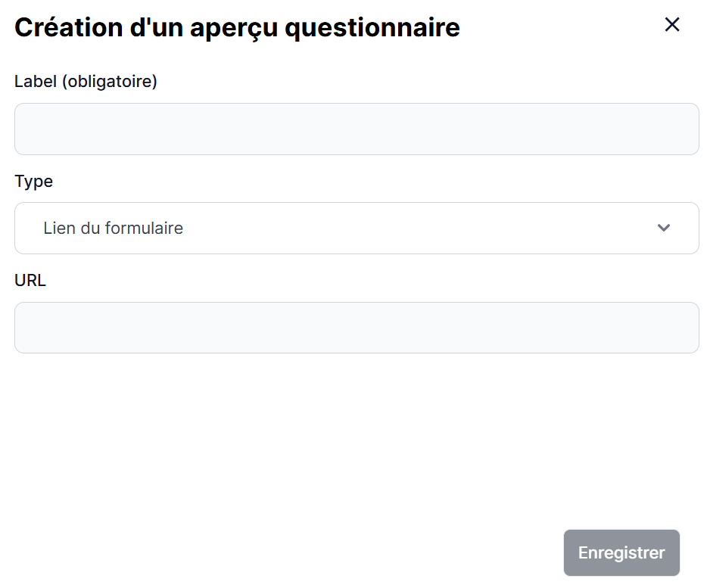Screen dimensions: 707x588
Task: Click the dialog title heading text
Action: (x=237, y=28)
